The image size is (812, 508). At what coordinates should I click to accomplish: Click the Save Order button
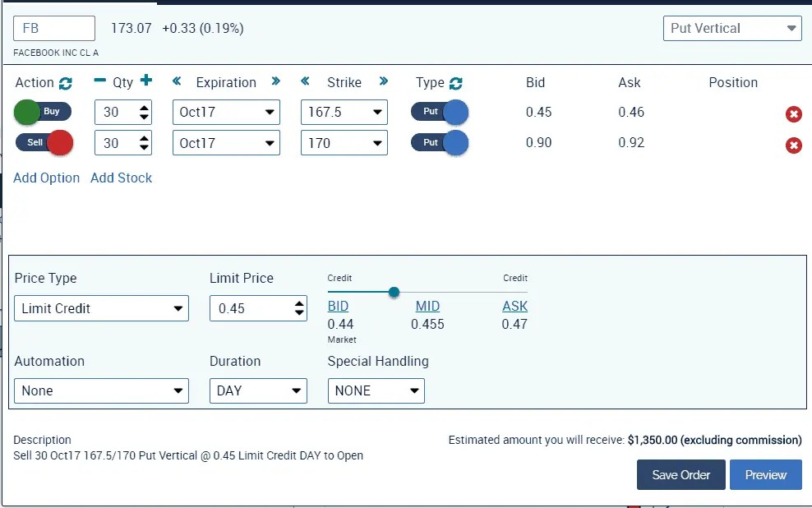[681, 474]
